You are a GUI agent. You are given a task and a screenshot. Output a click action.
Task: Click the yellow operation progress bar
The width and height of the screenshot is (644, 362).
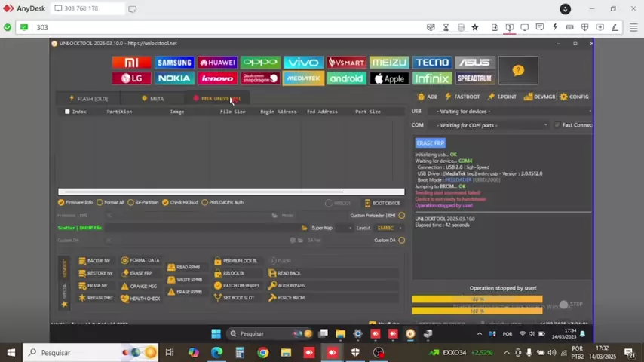point(477,299)
